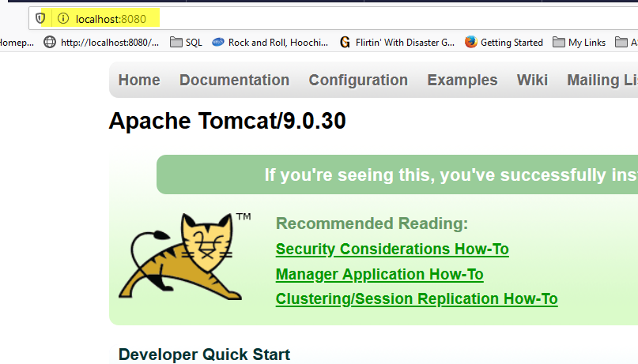This screenshot has width=638, height=364.
Task: Open Manager Application How-To link
Action: coord(379,274)
